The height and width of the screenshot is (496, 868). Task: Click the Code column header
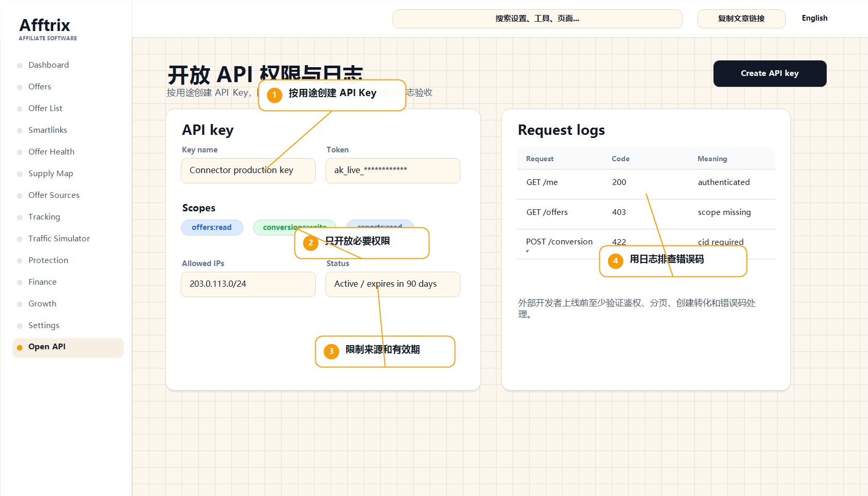621,159
